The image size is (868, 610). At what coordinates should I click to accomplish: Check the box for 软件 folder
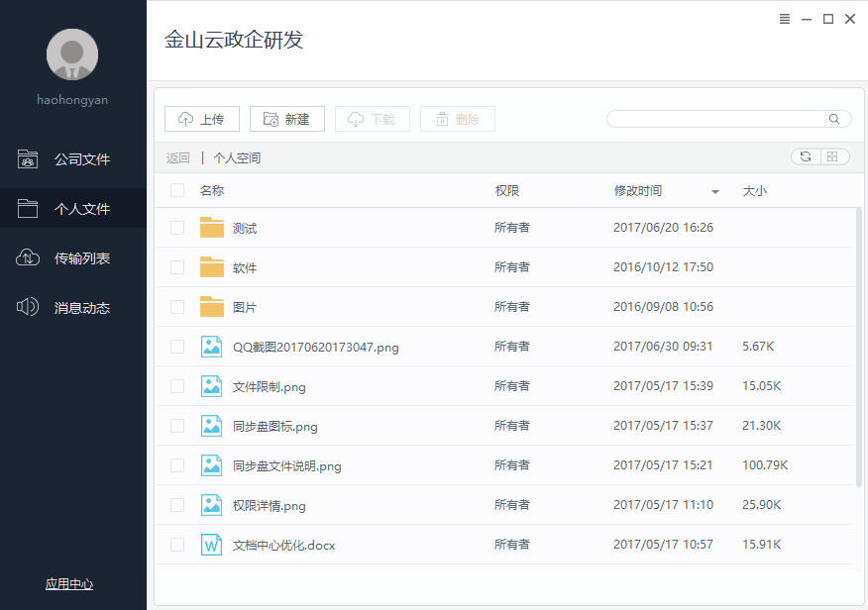[177, 267]
